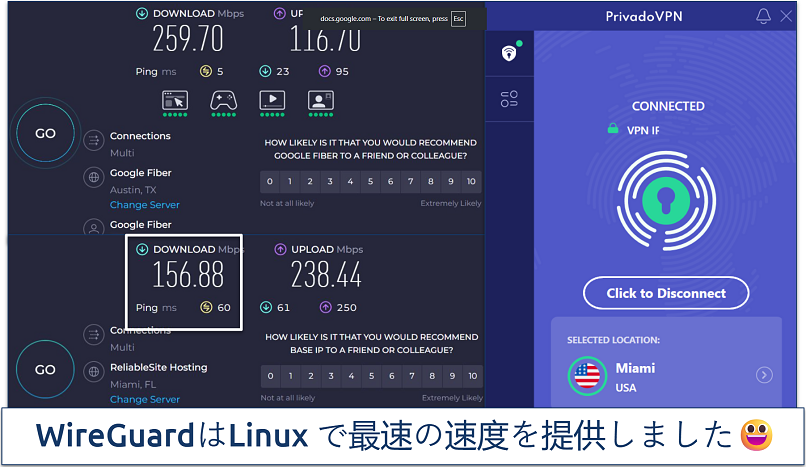This screenshot has width=806, height=467.
Task: Open the PrivadoVPN shield home tab
Action: (x=509, y=52)
